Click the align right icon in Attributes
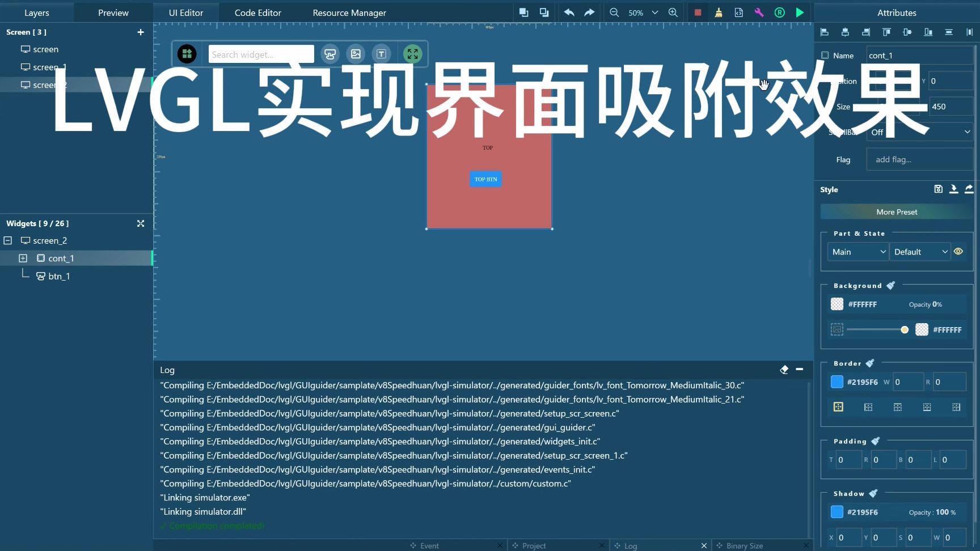 click(x=866, y=32)
